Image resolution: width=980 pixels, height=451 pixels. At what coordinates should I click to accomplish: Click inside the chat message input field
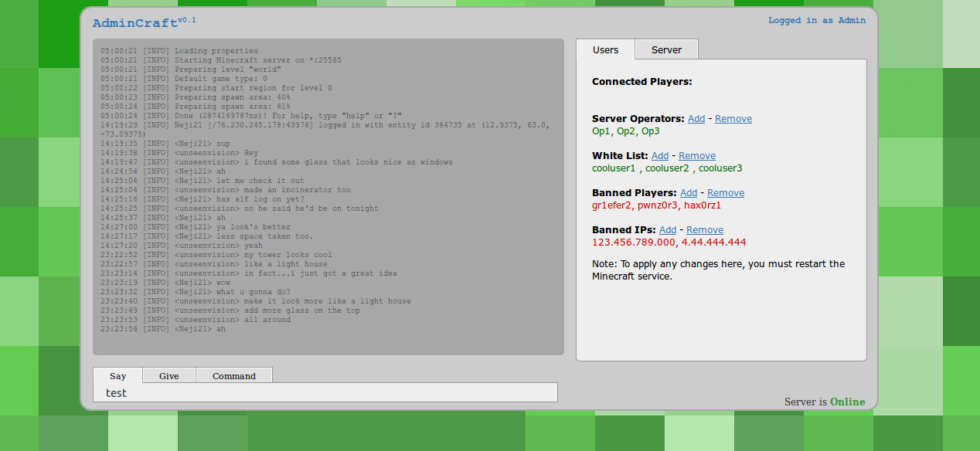click(x=325, y=392)
